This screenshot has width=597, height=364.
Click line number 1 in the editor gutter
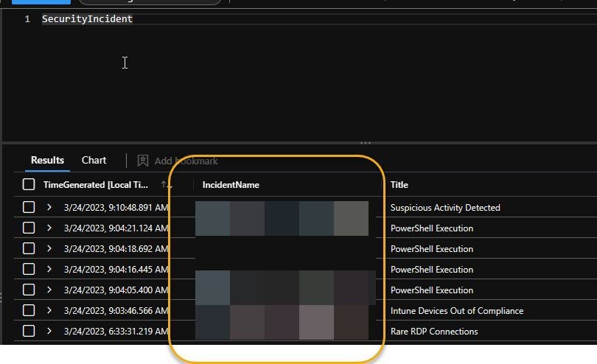coord(27,18)
